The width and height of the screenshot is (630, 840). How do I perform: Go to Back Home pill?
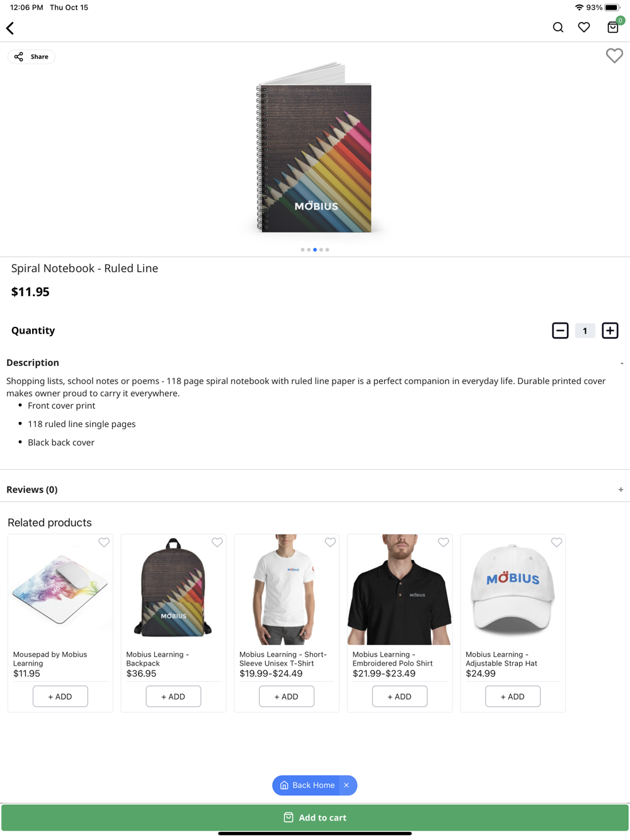[x=307, y=785]
